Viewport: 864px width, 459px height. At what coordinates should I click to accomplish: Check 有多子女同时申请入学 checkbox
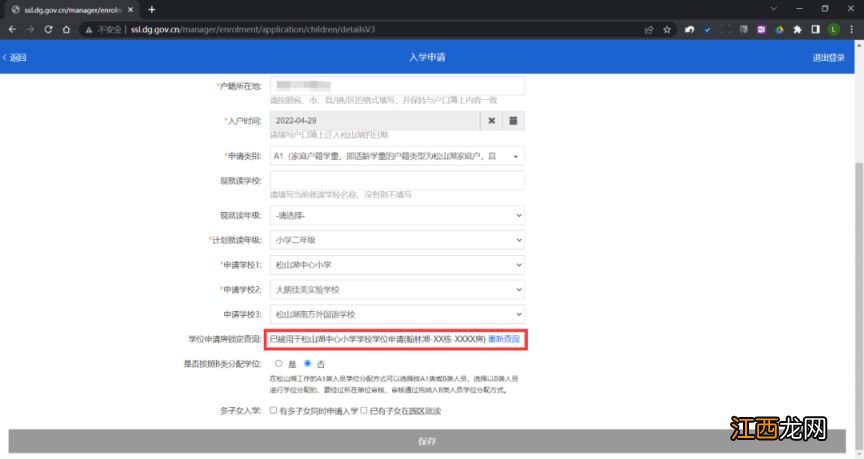(x=273, y=411)
